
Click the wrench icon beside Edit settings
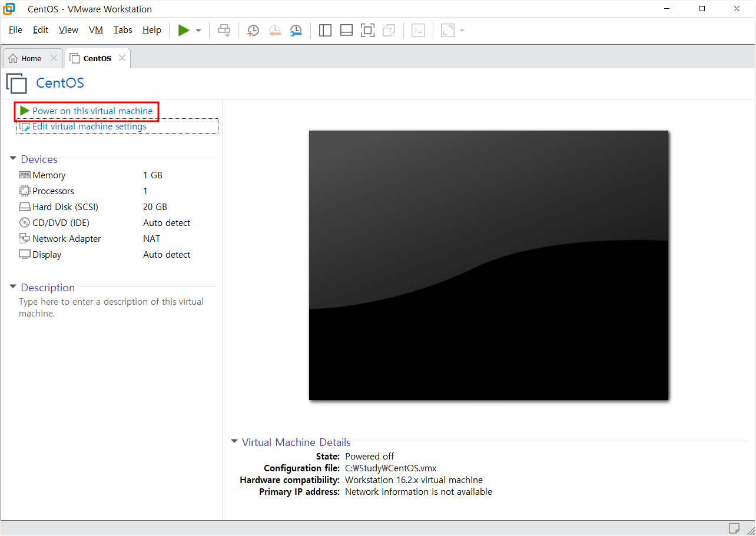tap(25, 126)
